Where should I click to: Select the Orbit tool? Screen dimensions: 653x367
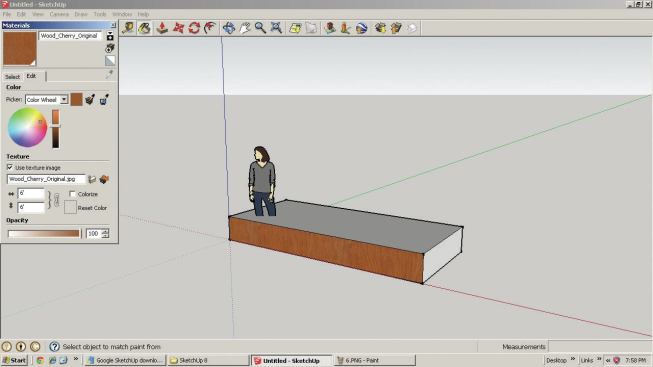(229, 28)
